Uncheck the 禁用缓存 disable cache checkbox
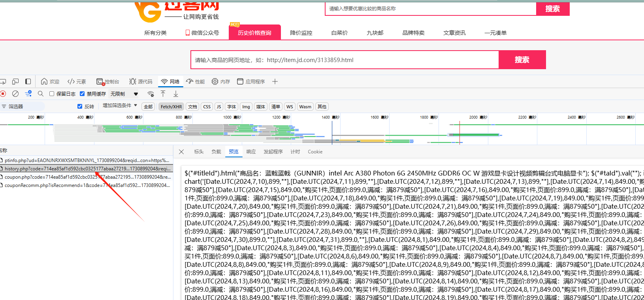Screen dimensions: 644x300 (82, 94)
